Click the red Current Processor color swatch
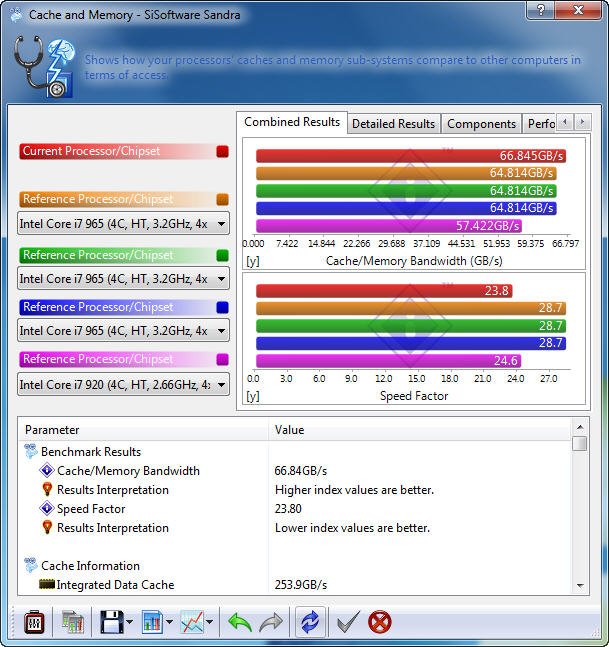This screenshot has height=647, width=609. click(222, 151)
